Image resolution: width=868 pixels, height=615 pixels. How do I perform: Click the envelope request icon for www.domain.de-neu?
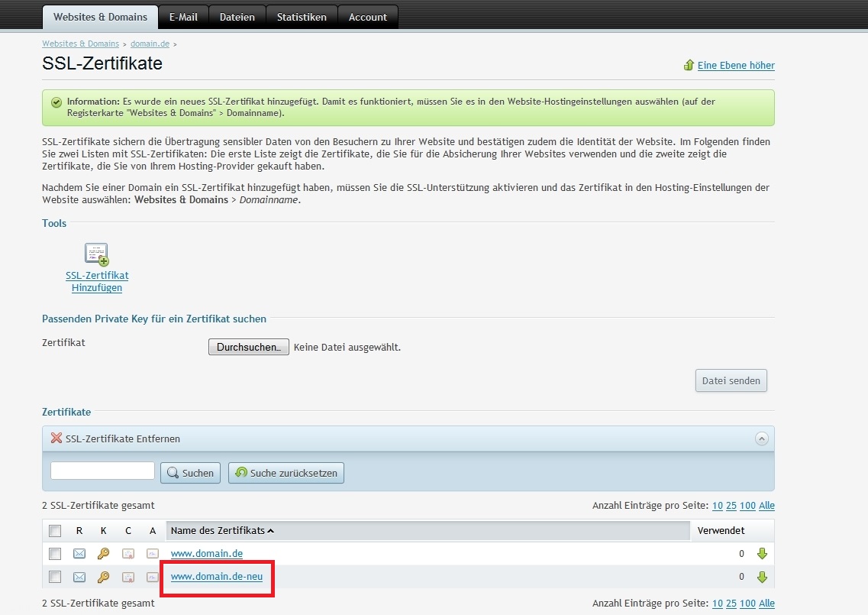point(79,577)
